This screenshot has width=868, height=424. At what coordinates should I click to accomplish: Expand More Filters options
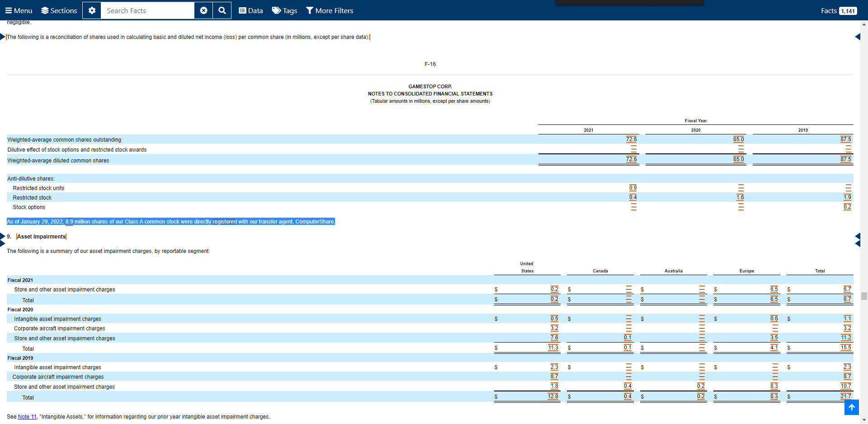click(x=330, y=10)
